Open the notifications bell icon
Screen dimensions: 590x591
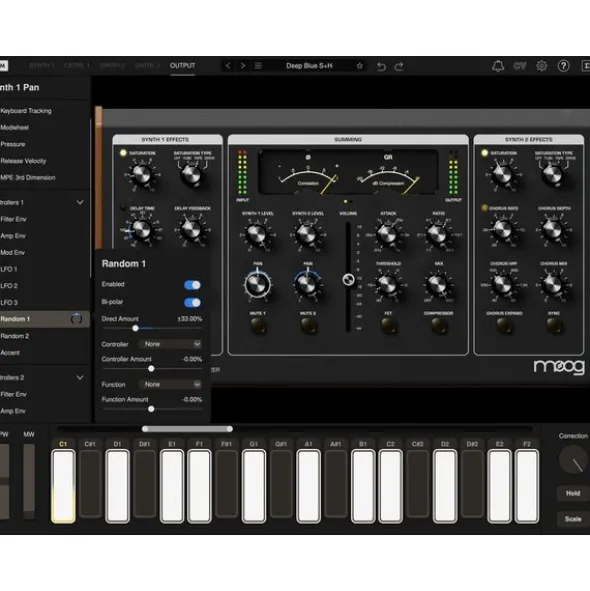click(498, 66)
